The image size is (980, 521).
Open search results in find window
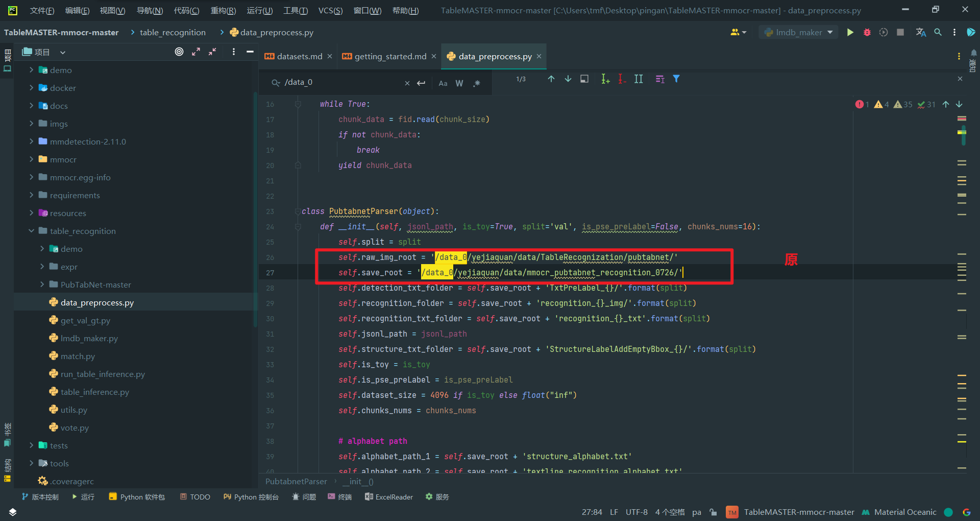pos(584,79)
